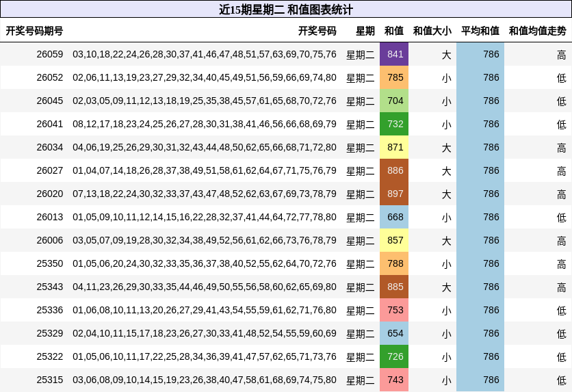This screenshot has width=572, height=392.
Task: Click the 低 trend value in row 25315
Action: (x=562, y=380)
